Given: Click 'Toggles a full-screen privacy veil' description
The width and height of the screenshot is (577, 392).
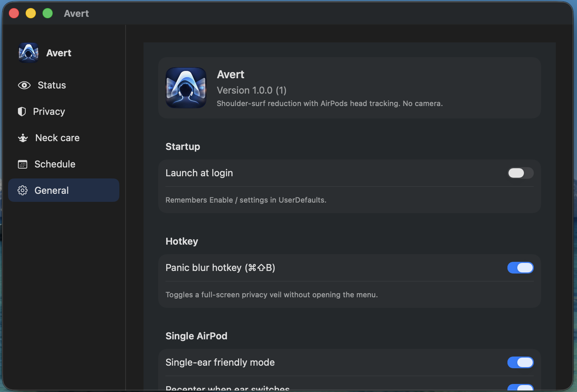Looking at the screenshot, I should pos(271,295).
